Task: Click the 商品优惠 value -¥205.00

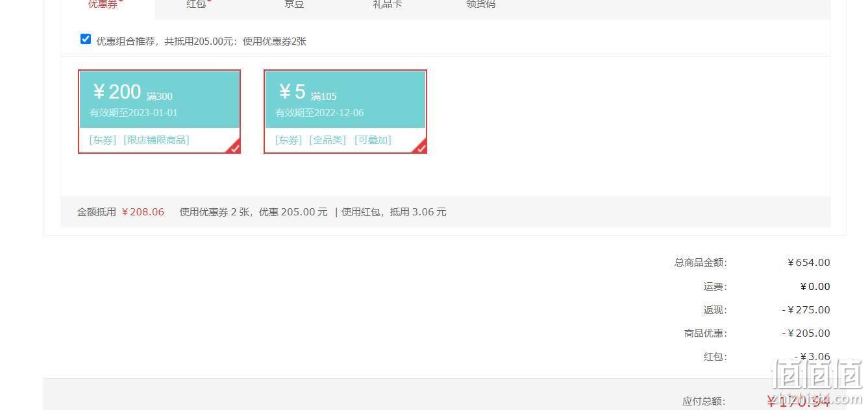Action: 806,333
